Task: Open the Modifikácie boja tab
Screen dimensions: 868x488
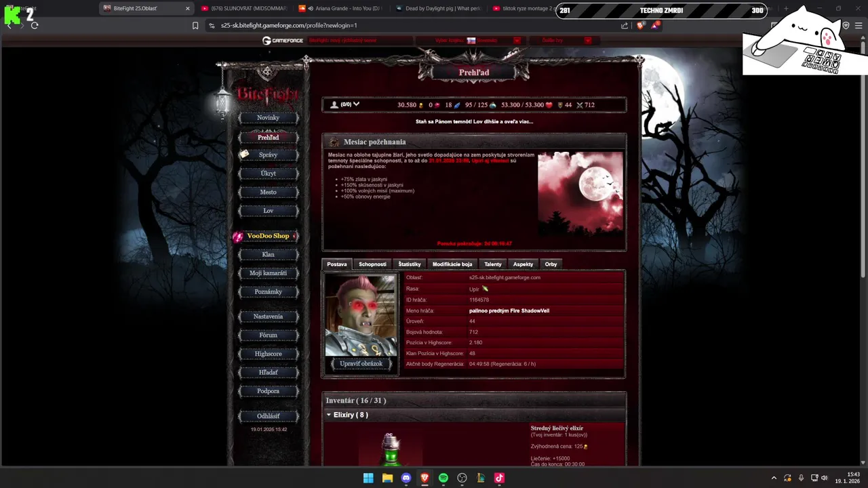Action: coord(452,264)
